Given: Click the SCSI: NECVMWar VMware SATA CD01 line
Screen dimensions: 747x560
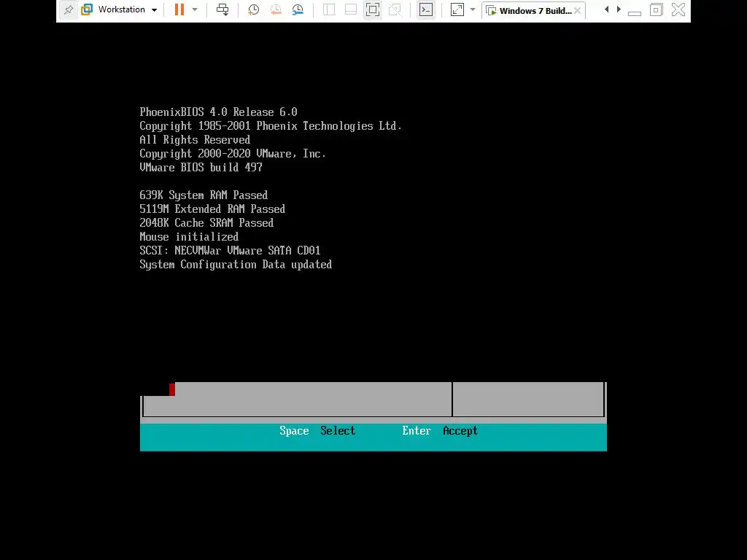Looking at the screenshot, I should pos(230,251).
